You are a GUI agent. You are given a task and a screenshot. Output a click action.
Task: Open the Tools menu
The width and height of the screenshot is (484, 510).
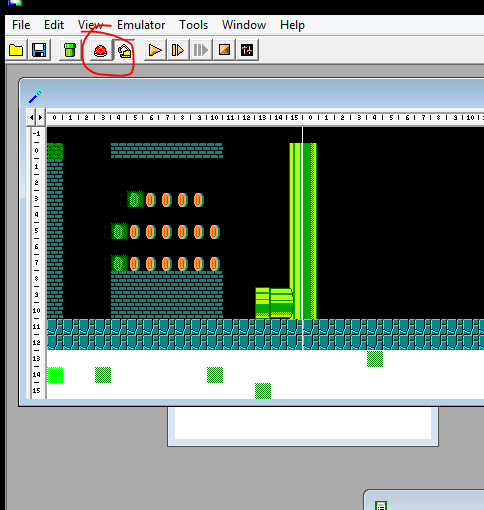[x=194, y=25]
